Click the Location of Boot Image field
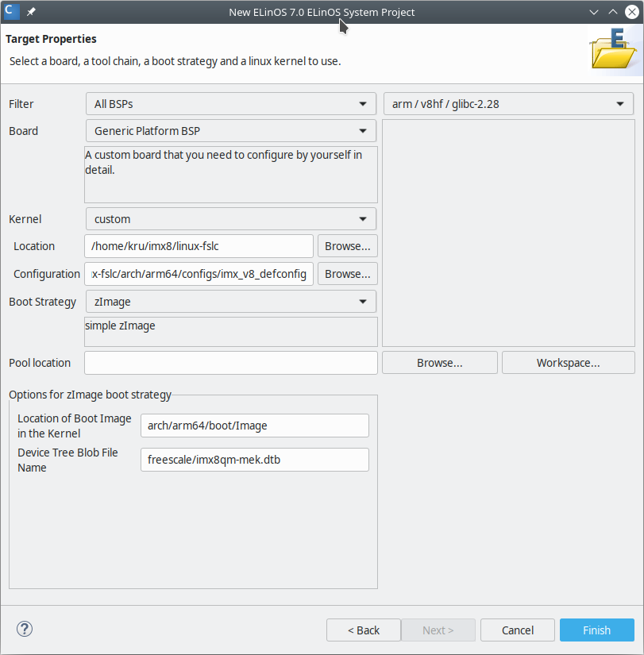This screenshot has width=644, height=655. pos(254,426)
